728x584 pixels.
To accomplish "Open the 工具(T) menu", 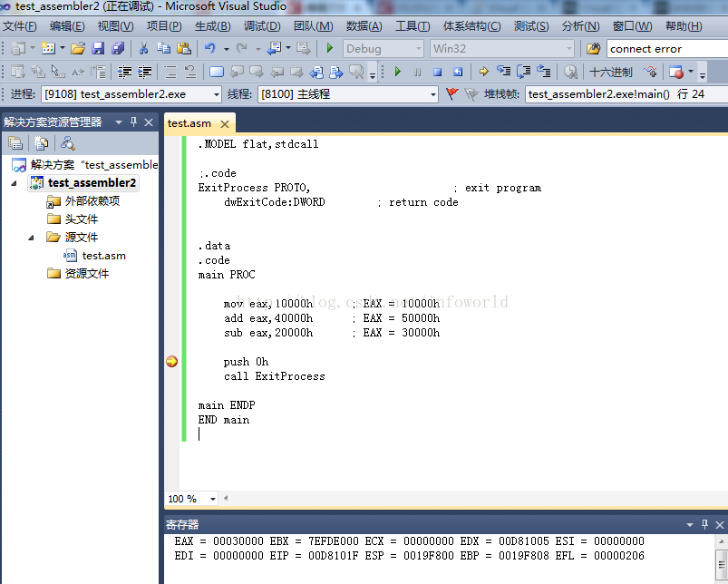I will (x=413, y=26).
